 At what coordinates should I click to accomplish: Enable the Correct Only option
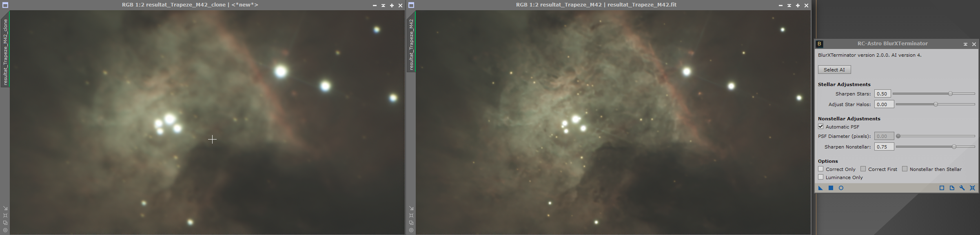820,169
